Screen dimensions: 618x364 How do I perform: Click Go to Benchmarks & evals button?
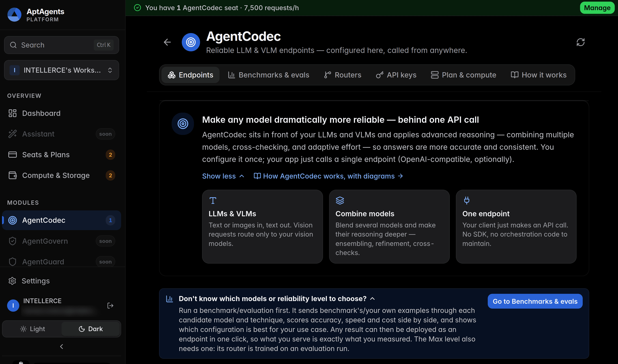535,301
